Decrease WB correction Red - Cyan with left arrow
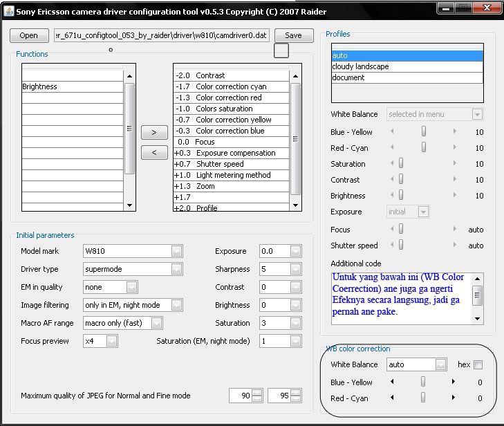The image size is (504, 426). point(392,398)
